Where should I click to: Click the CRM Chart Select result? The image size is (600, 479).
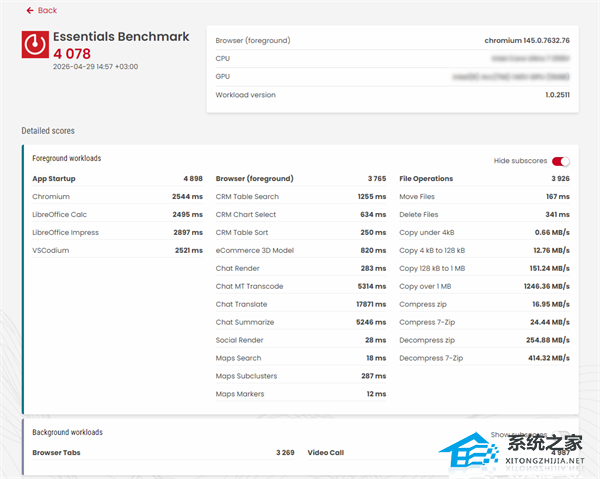[x=301, y=215]
